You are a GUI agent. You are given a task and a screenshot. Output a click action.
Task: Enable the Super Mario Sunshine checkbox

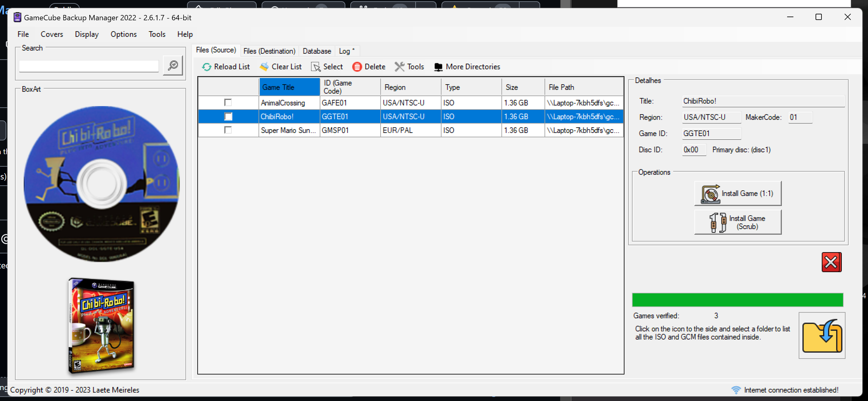[229, 130]
